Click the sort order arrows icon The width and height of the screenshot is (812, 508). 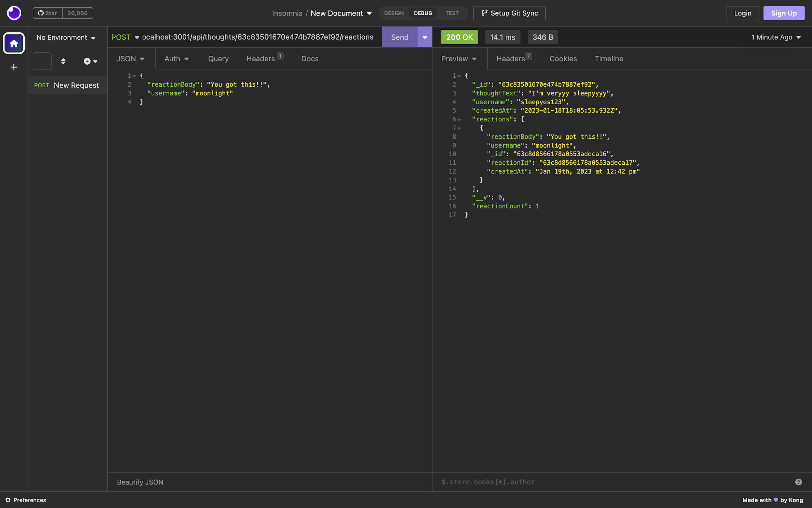point(63,61)
